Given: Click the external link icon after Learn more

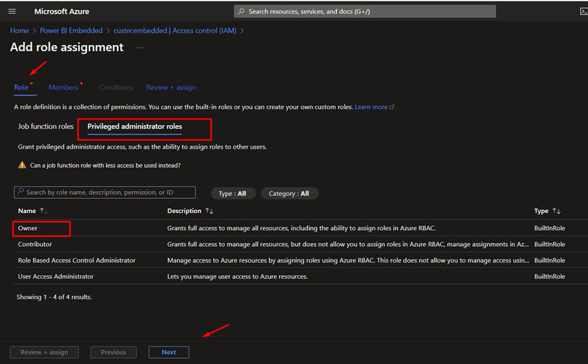Looking at the screenshot, I should click(392, 107).
